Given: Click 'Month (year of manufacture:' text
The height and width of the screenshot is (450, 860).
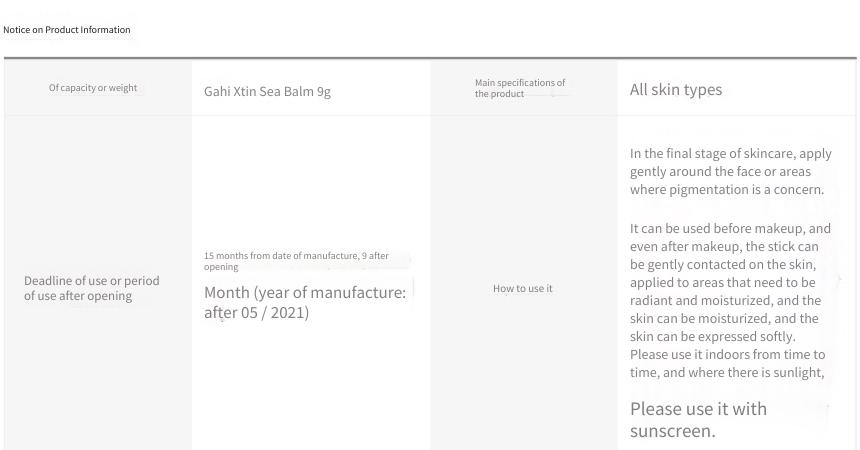Looking at the screenshot, I should (305, 292).
